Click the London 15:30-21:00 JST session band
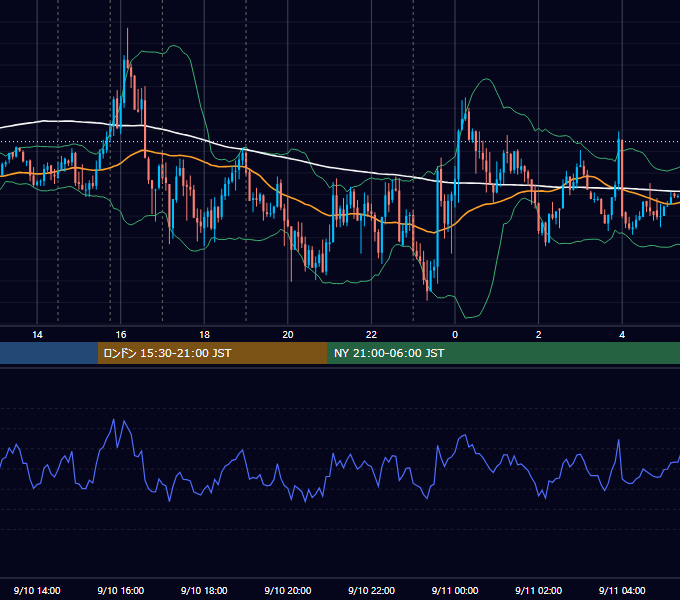This screenshot has height=600, width=680. tap(212, 353)
